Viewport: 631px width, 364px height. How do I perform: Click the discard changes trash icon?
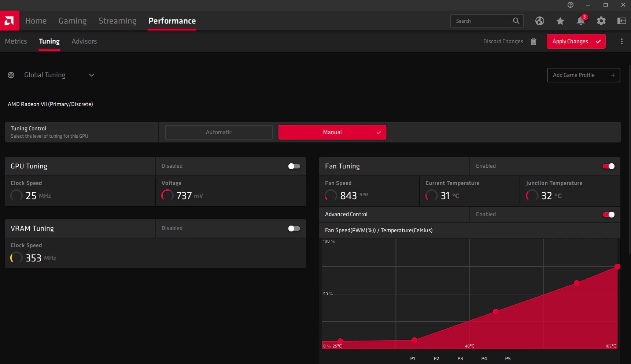[x=534, y=41]
